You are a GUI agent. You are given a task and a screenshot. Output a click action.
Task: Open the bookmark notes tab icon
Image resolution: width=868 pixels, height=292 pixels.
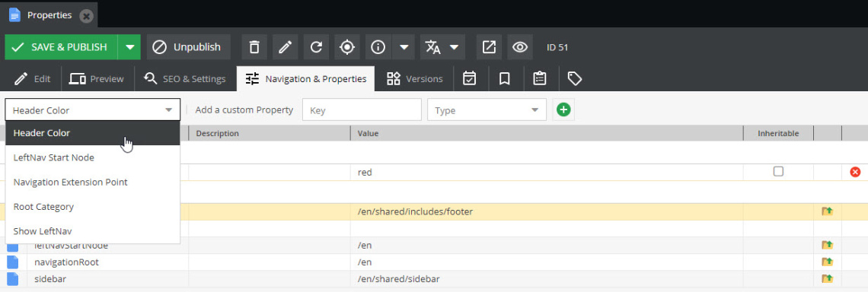click(504, 79)
